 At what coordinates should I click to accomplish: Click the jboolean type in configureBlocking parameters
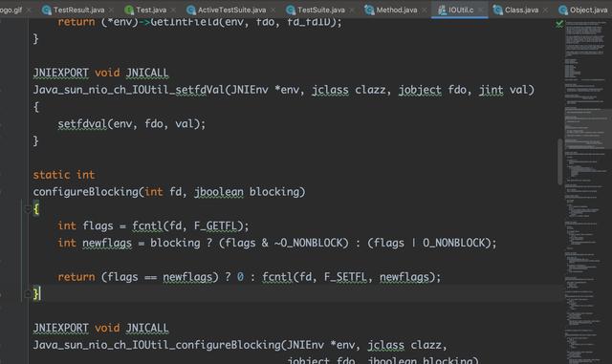[x=219, y=192]
